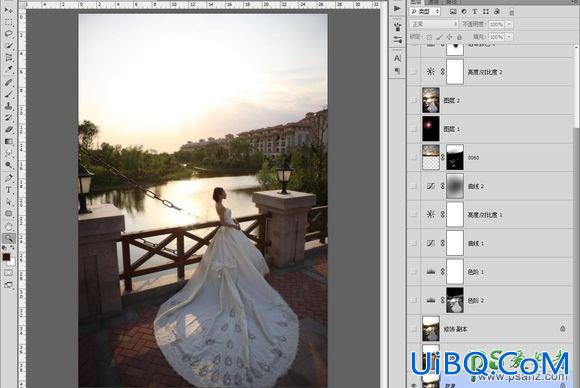Lock all layer attributes
Viewport: 580px width, 388px height.
[x=459, y=37]
